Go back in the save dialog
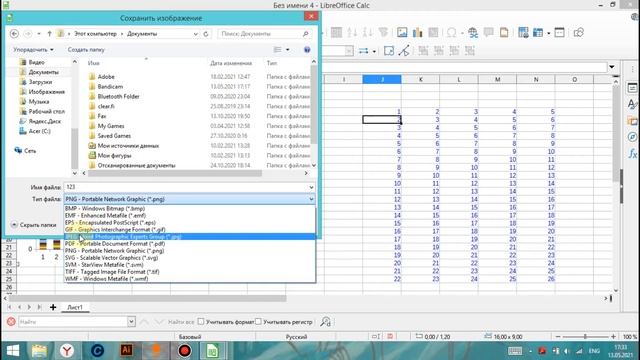This screenshot has height=360, width=640. [14, 33]
